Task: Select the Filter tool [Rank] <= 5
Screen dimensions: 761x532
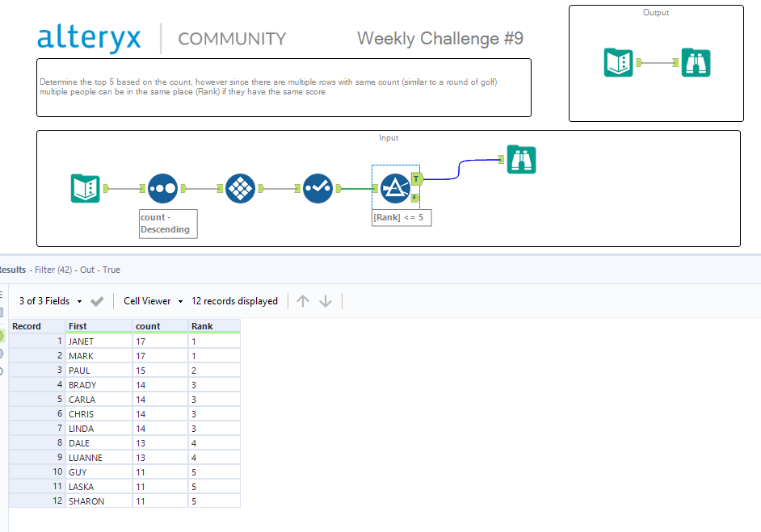Action: tap(395, 188)
